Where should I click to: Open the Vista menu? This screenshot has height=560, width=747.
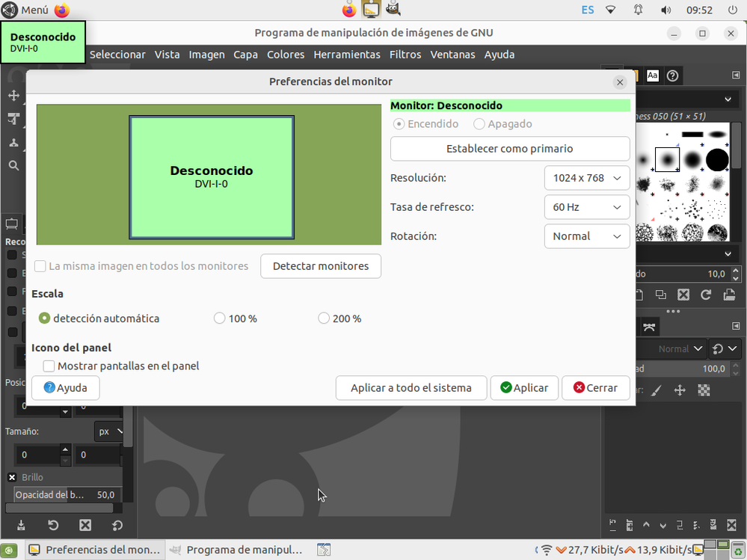click(167, 55)
